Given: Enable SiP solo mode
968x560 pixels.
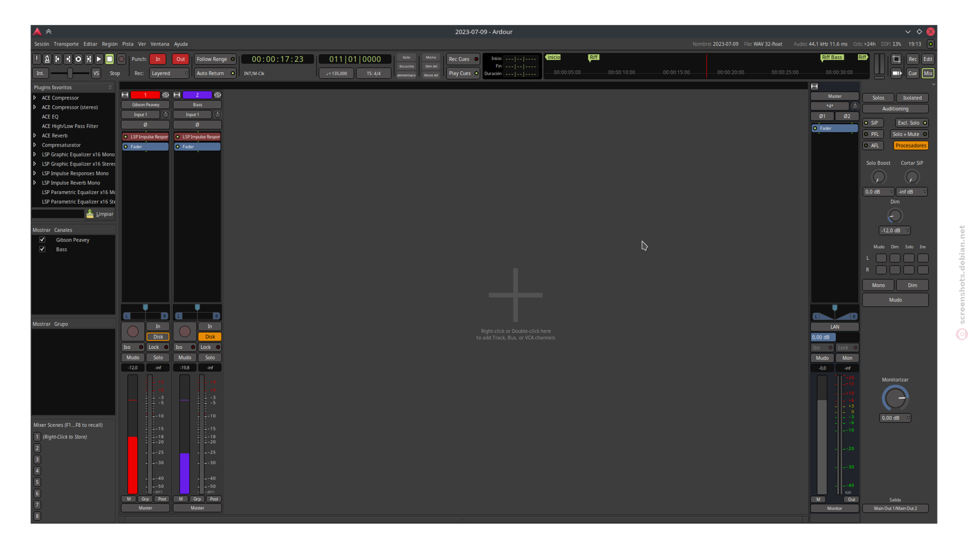Looking at the screenshot, I should 873,123.
